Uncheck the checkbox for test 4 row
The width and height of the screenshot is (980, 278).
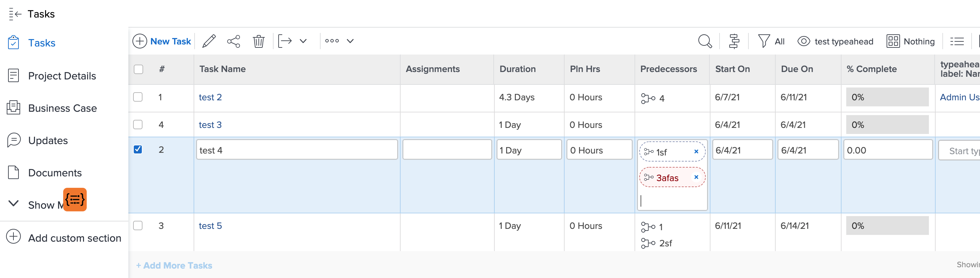[138, 149]
